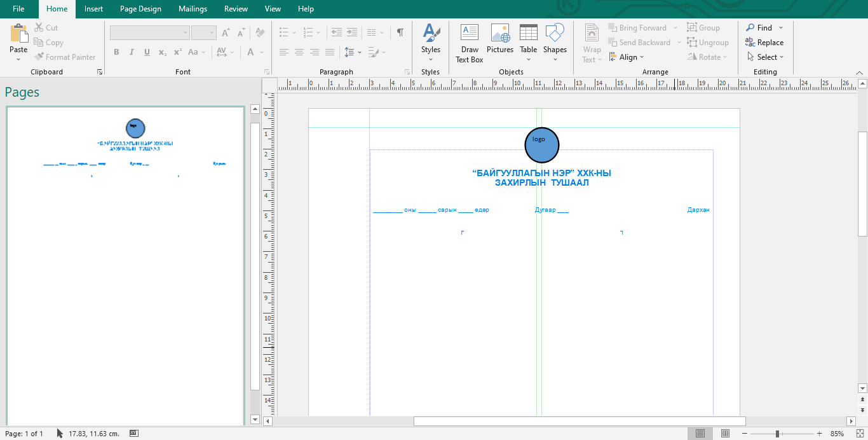
Task: Switch to two-page spread view
Action: pyautogui.click(x=725, y=434)
